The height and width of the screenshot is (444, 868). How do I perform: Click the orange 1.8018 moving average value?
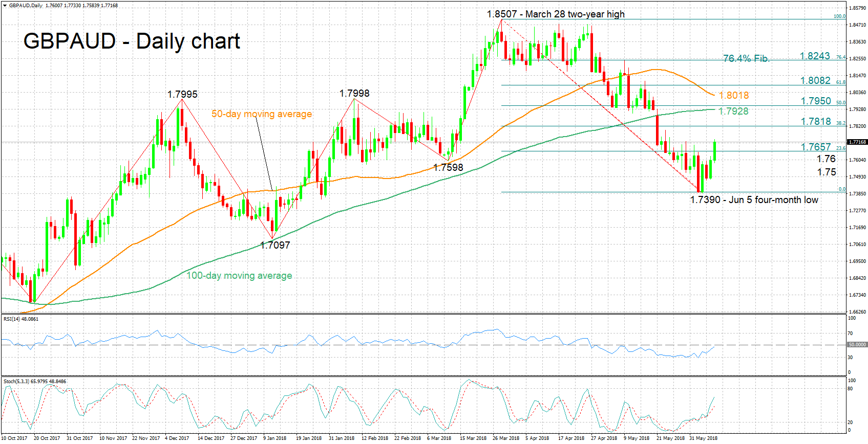click(x=734, y=95)
